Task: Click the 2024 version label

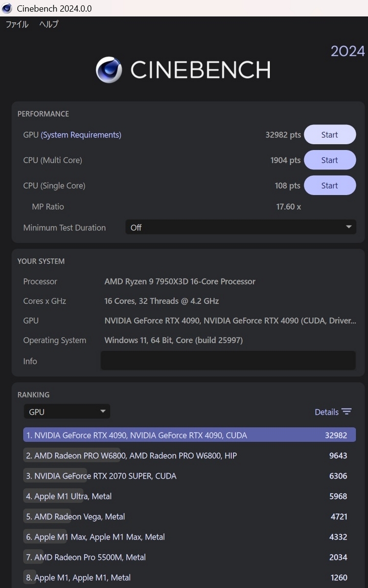Action: click(x=347, y=51)
